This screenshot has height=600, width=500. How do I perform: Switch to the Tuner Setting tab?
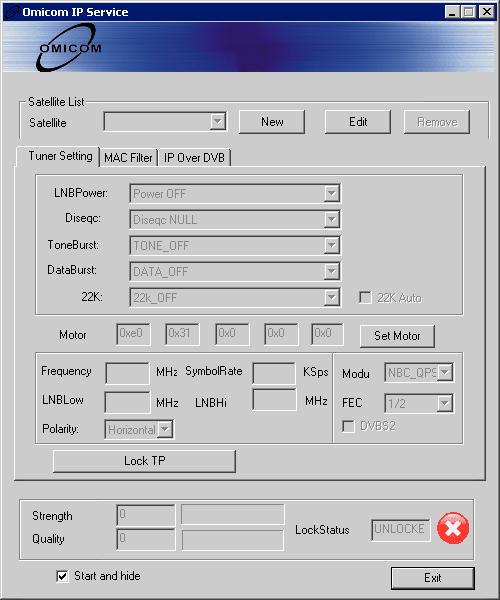tap(58, 157)
